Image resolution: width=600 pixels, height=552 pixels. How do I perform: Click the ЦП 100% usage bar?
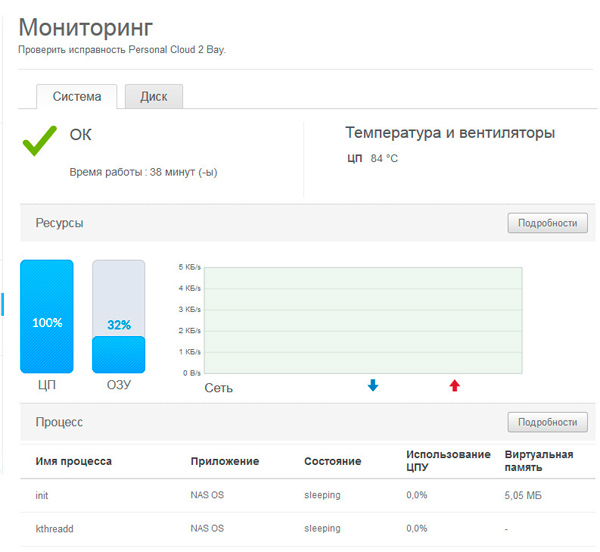pos(47,317)
